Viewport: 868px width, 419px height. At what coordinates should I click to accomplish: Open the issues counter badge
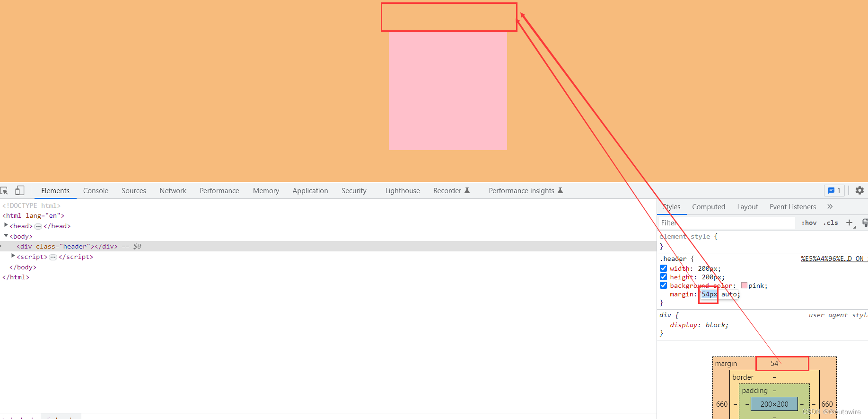834,190
